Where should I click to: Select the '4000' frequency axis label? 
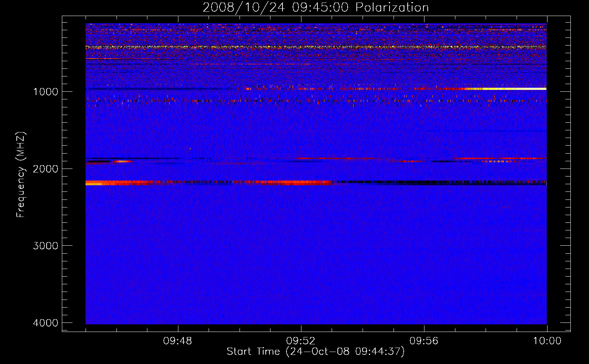pos(46,323)
